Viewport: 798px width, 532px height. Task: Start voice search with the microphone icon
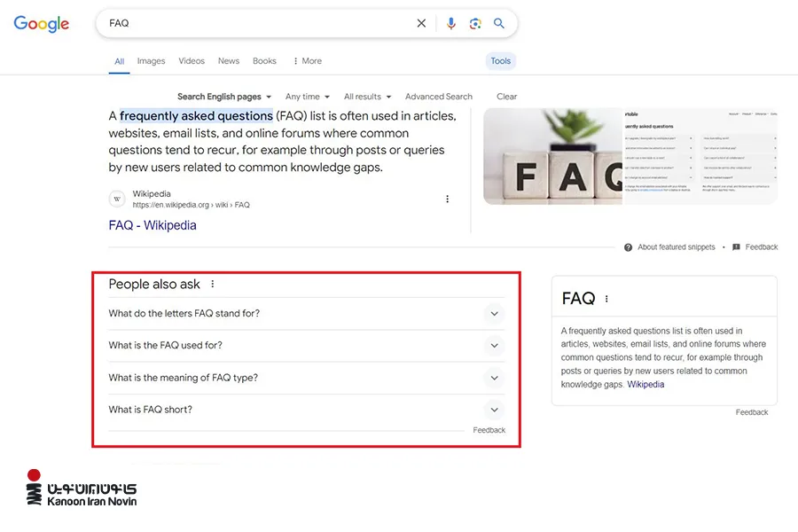coord(451,23)
